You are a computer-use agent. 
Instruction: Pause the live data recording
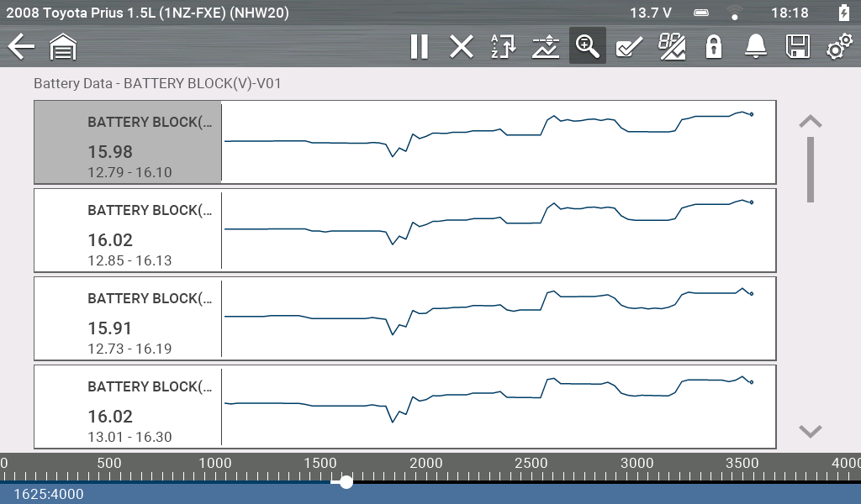[x=419, y=46]
